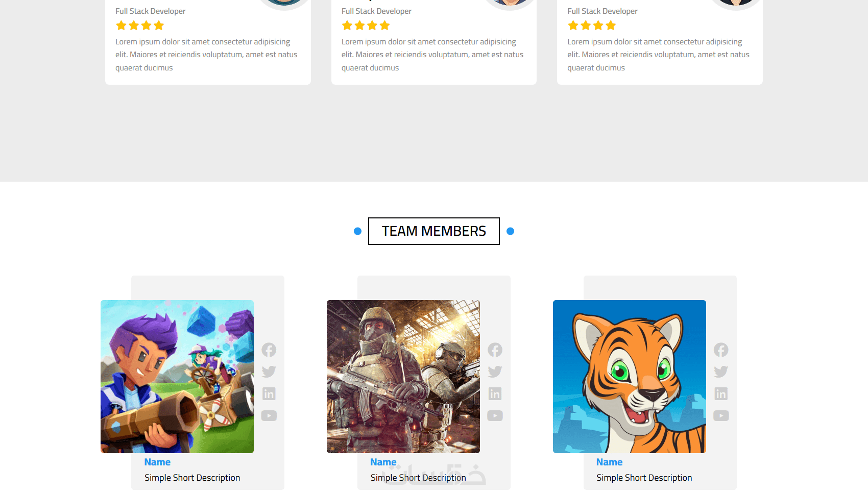The height and width of the screenshot is (495, 868).
Task: Open YouTube link on the tiger member card
Action: tap(721, 416)
